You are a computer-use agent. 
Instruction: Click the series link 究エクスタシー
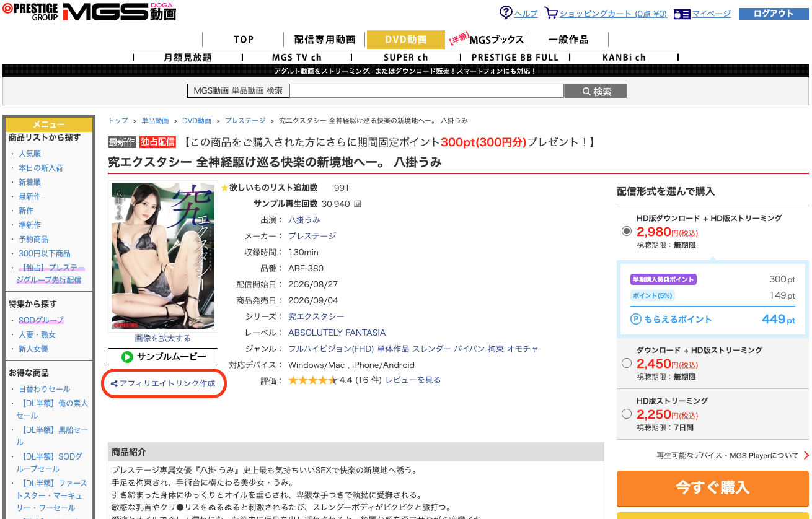point(316,316)
